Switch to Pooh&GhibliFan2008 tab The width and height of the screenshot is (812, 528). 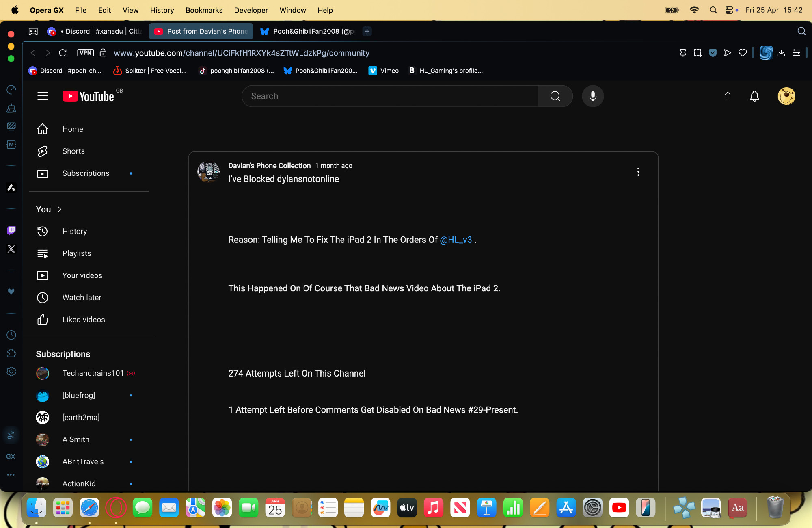tap(309, 31)
